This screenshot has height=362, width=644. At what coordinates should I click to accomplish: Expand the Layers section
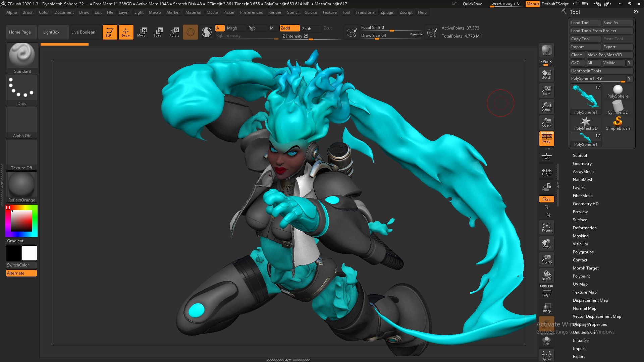(x=579, y=188)
